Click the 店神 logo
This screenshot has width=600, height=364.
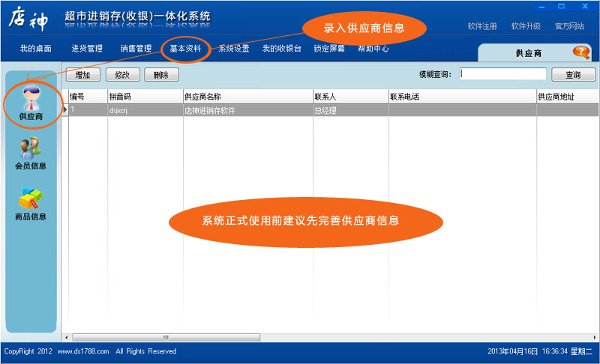point(28,19)
